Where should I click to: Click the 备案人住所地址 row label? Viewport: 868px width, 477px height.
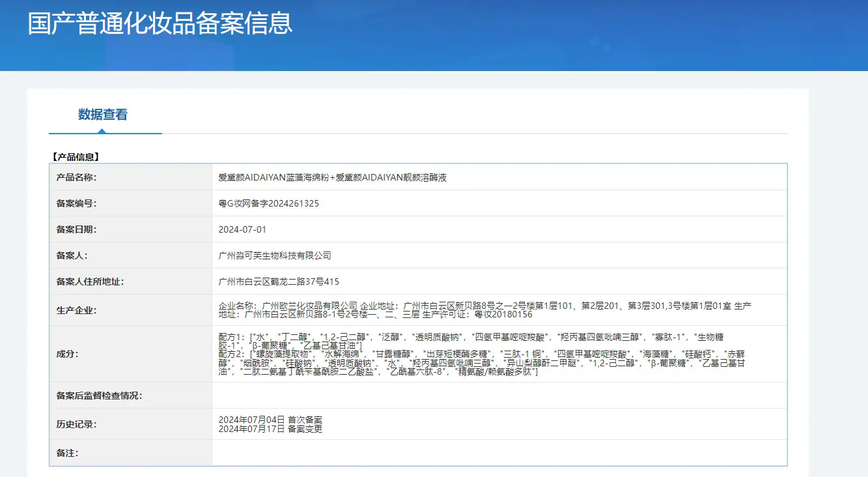click(90, 282)
